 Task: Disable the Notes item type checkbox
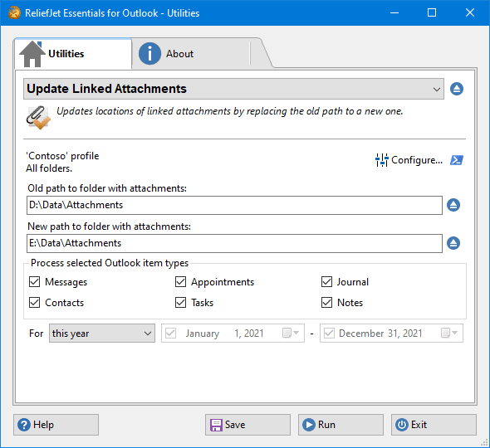pos(327,303)
